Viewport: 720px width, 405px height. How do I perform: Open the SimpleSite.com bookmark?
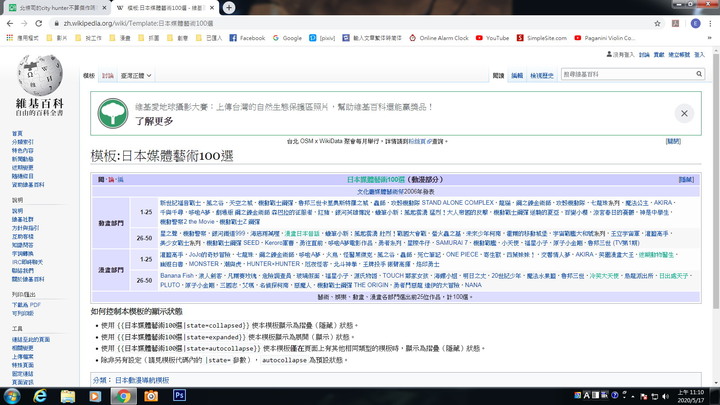pos(541,38)
